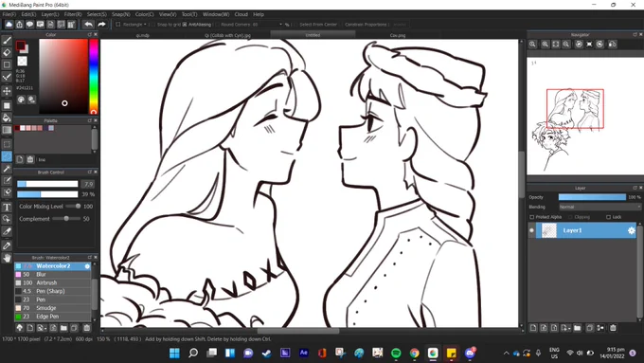This screenshot has width=644, height=363.
Task: Select the Edge Pen brush
Action: tap(53, 317)
